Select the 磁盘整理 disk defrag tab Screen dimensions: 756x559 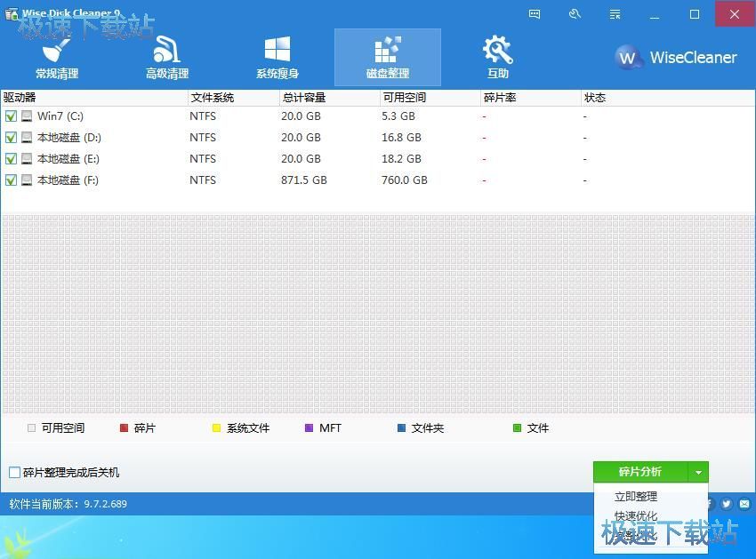[388, 58]
